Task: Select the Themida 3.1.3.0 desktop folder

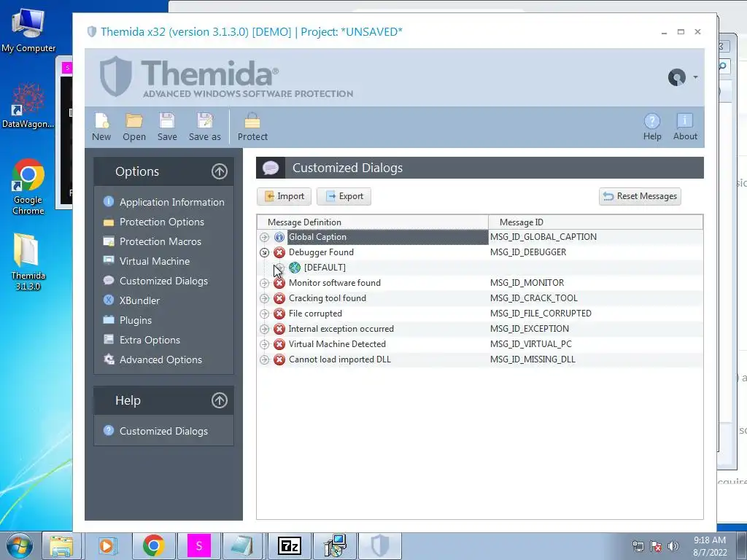Action: tap(28, 262)
